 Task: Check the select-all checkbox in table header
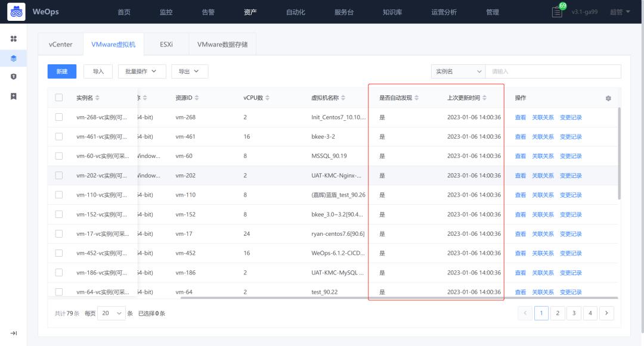[58, 96]
